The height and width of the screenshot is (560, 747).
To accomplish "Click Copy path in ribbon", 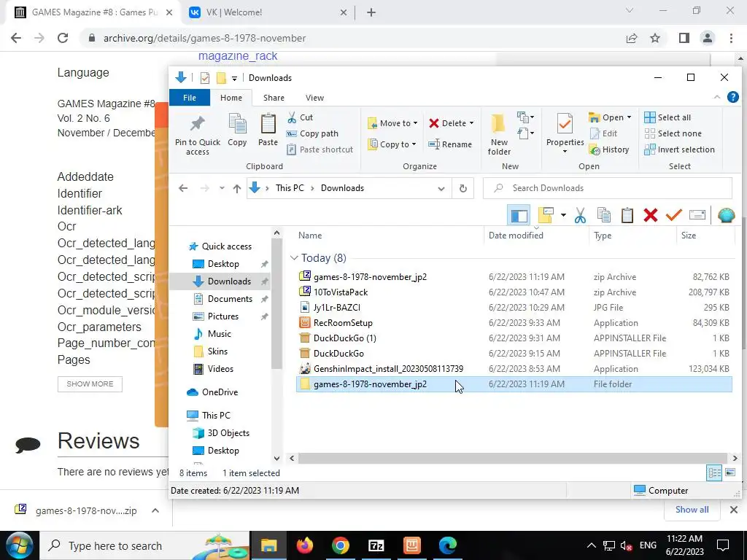I will [x=312, y=134].
